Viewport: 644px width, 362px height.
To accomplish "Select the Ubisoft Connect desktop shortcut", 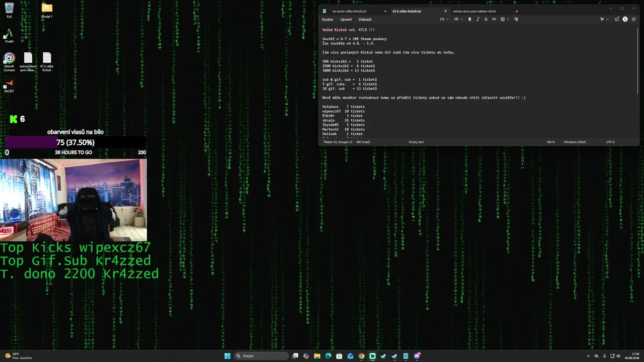I will click(9, 62).
